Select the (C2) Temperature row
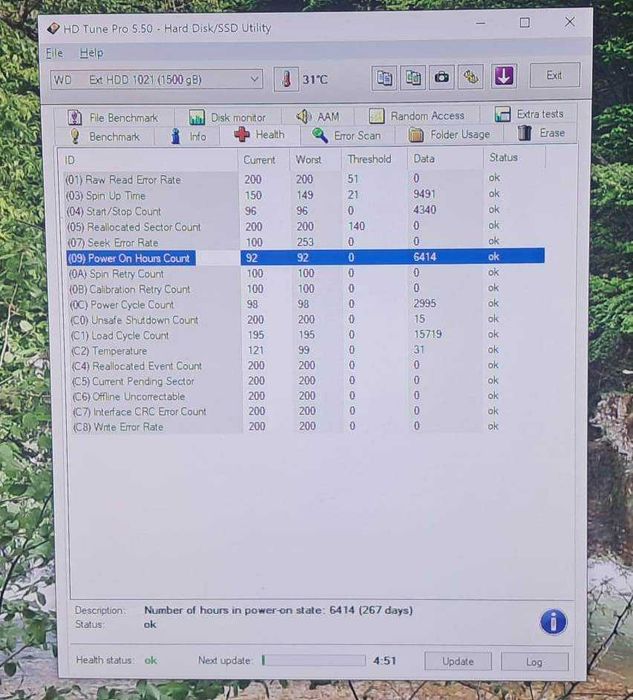 pyautogui.click(x=307, y=350)
